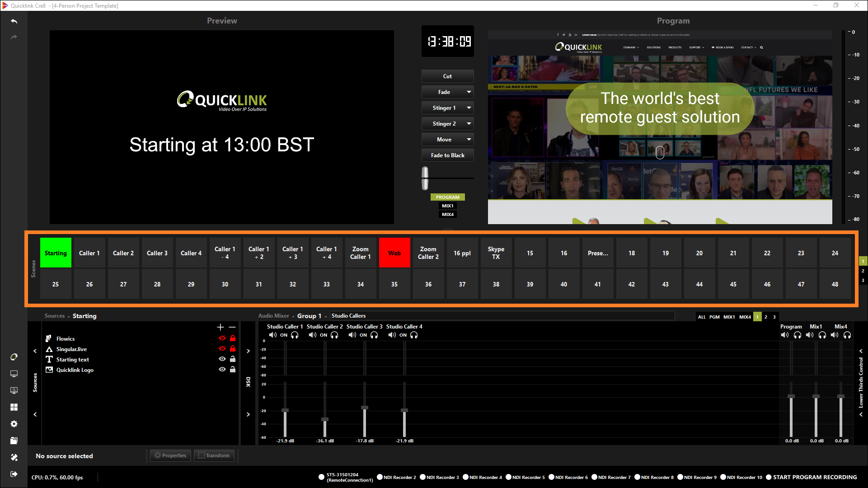Lock the Quicklink Logo source

(x=233, y=370)
